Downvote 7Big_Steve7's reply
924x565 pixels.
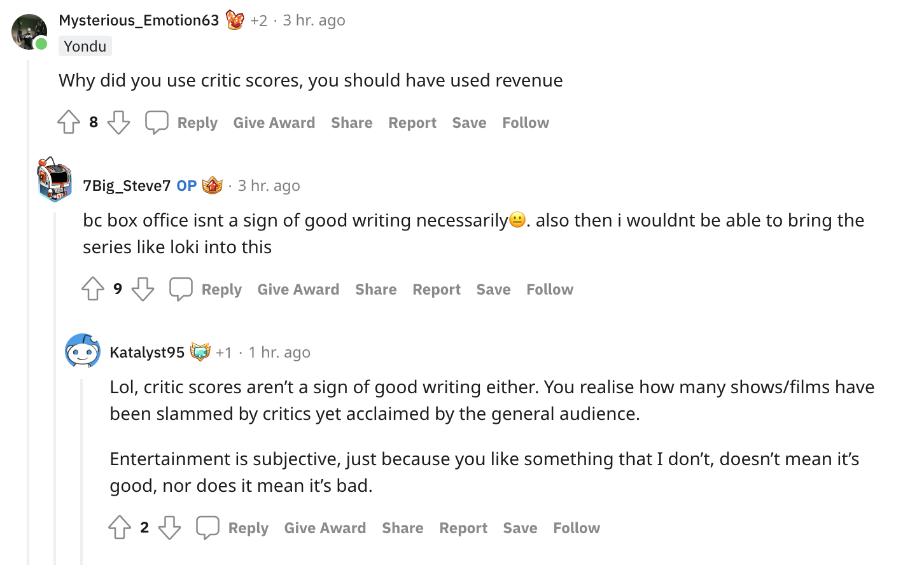[x=143, y=289]
